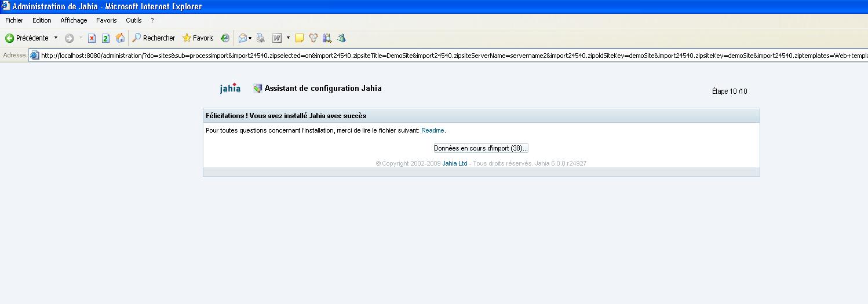Open the Forward history dropdown arrow

81,38
